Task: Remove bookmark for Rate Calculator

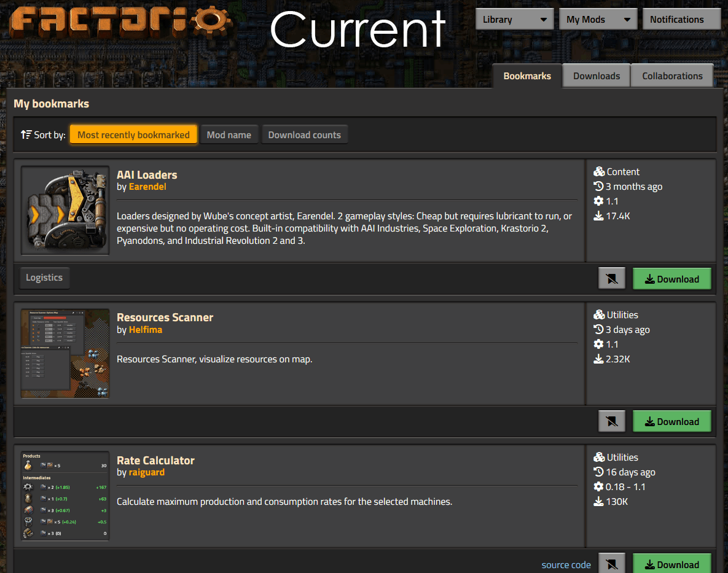Action: [611, 564]
